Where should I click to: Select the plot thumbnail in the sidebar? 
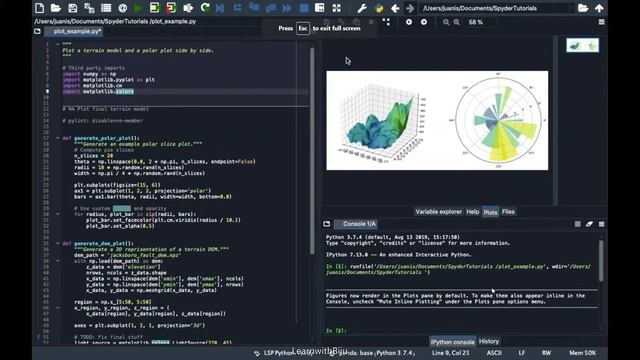click(582, 45)
